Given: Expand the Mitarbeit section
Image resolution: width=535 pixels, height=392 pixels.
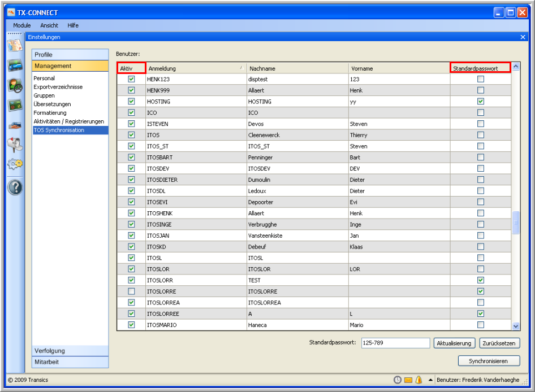Looking at the screenshot, I should pos(70,362).
